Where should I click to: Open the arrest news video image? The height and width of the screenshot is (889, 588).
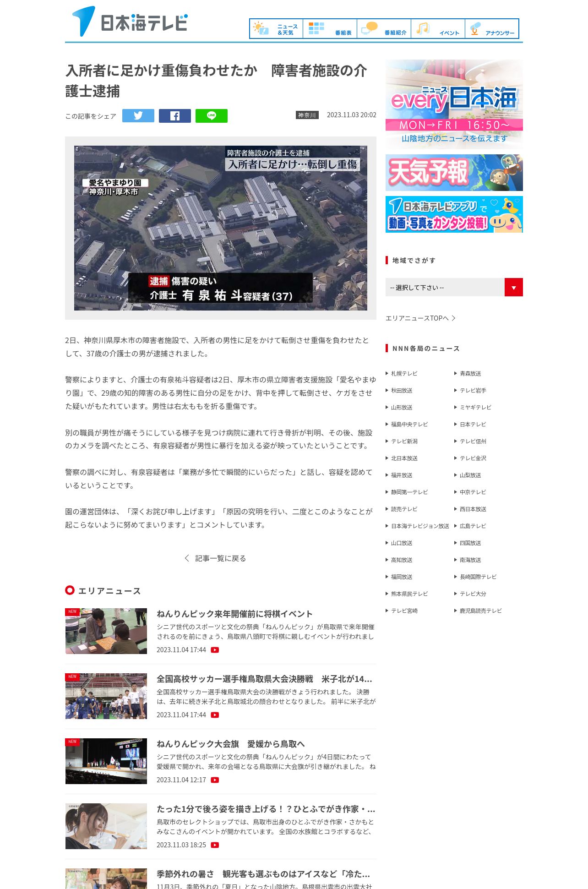(x=221, y=228)
